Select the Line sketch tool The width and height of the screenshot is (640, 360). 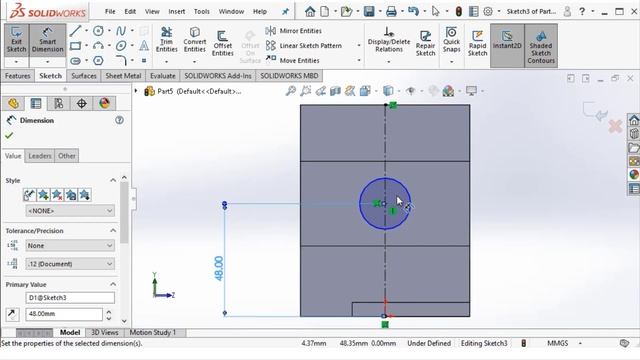[76, 31]
